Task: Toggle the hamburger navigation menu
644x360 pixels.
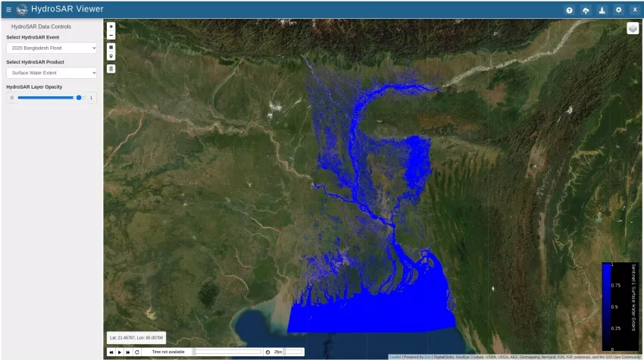Action: tap(8, 10)
